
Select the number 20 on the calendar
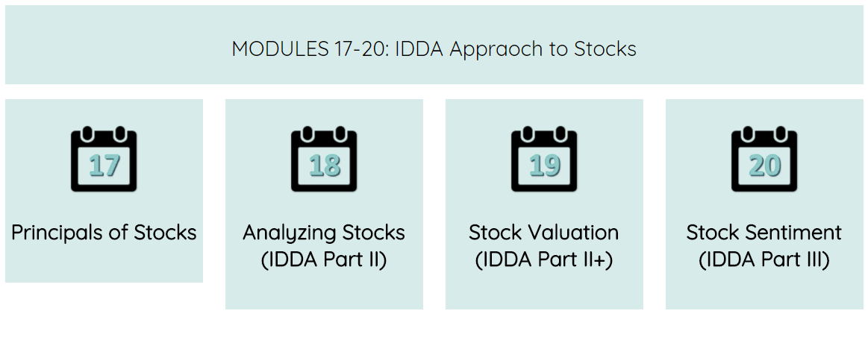[764, 166]
